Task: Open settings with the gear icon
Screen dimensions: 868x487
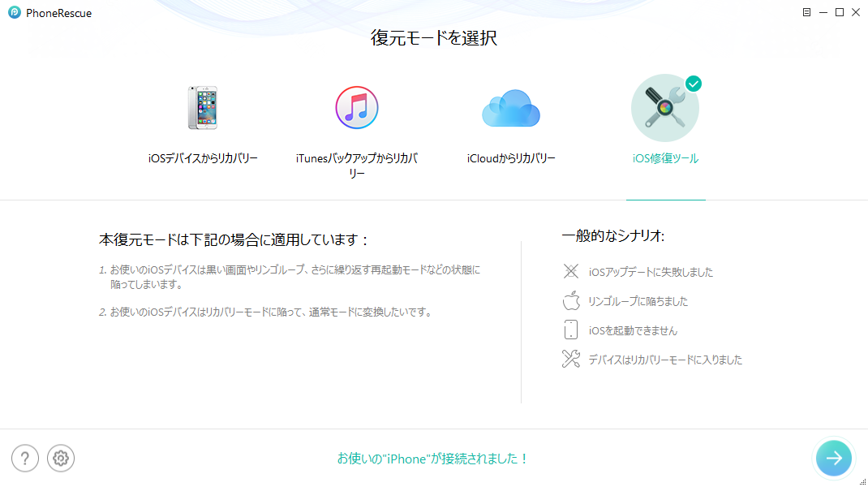Action: pos(61,459)
